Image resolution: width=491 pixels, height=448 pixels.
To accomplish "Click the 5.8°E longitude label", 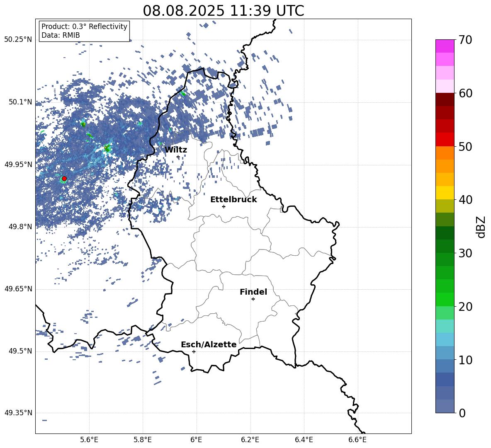I will (x=143, y=440).
